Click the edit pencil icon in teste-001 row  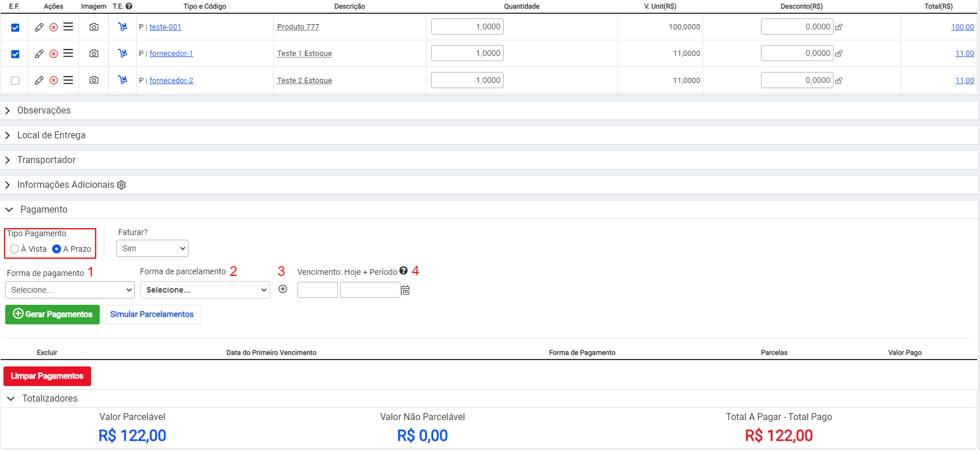[39, 27]
